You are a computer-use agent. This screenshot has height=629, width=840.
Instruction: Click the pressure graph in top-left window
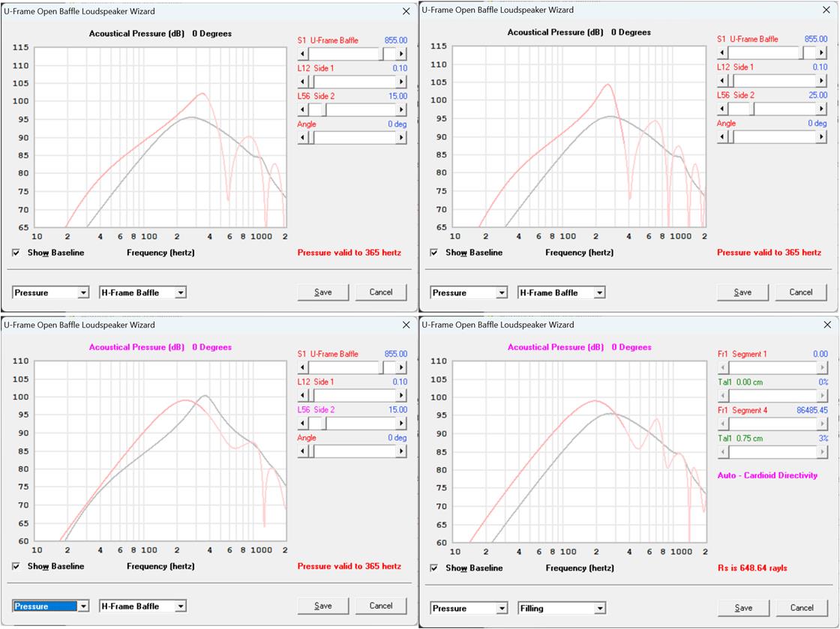(160, 137)
